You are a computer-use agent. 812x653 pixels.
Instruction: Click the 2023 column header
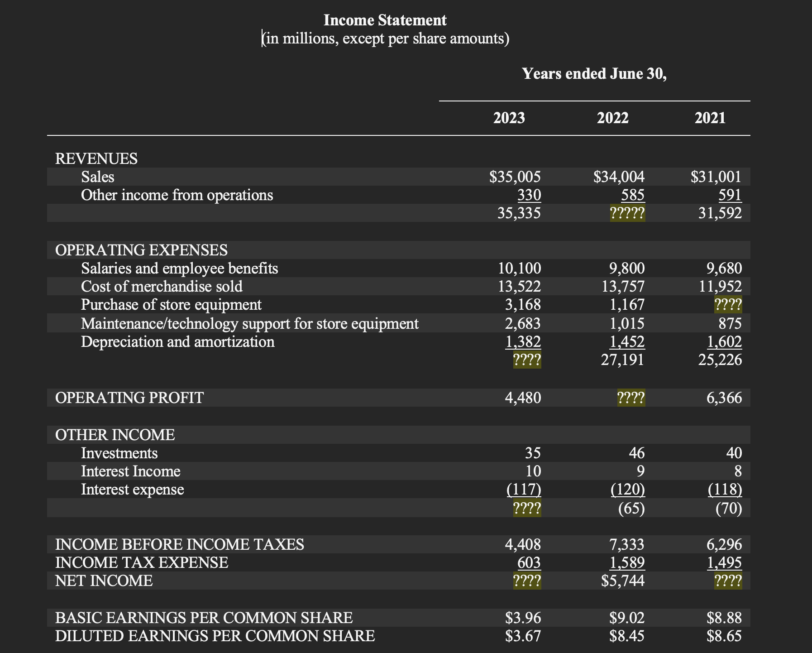pos(508,118)
